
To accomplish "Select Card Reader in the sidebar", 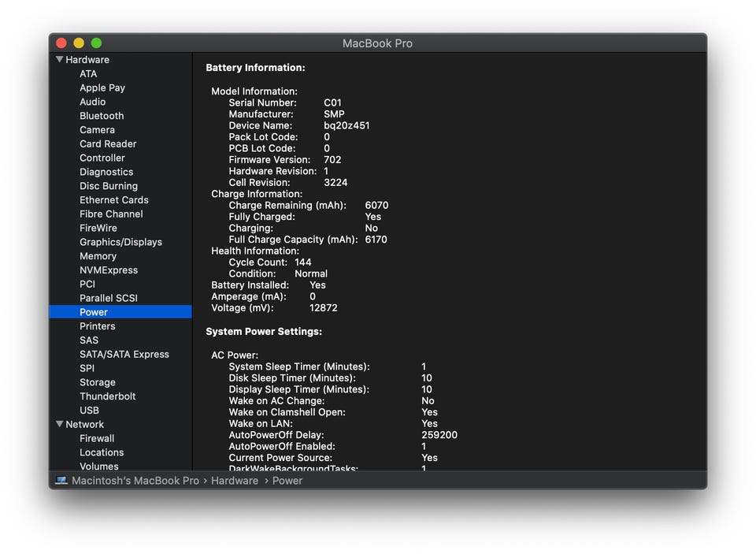I will tap(108, 144).
